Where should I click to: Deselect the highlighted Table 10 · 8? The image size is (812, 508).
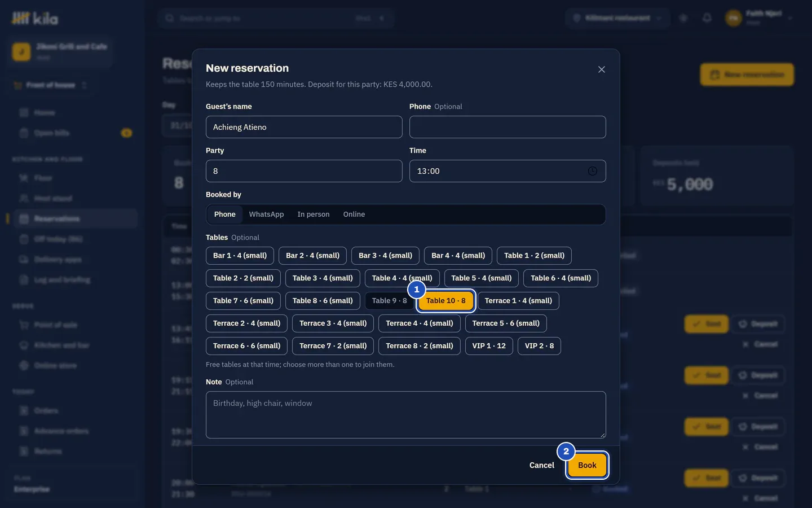[446, 301]
